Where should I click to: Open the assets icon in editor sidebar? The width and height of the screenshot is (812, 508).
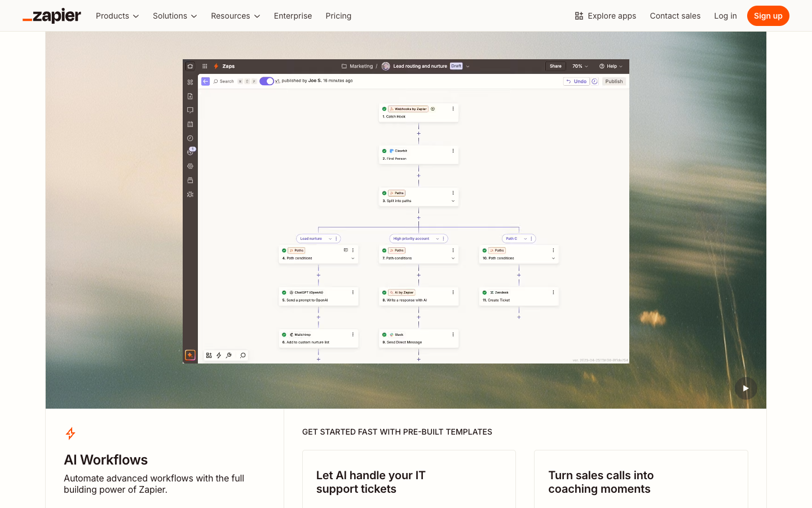[190, 82]
